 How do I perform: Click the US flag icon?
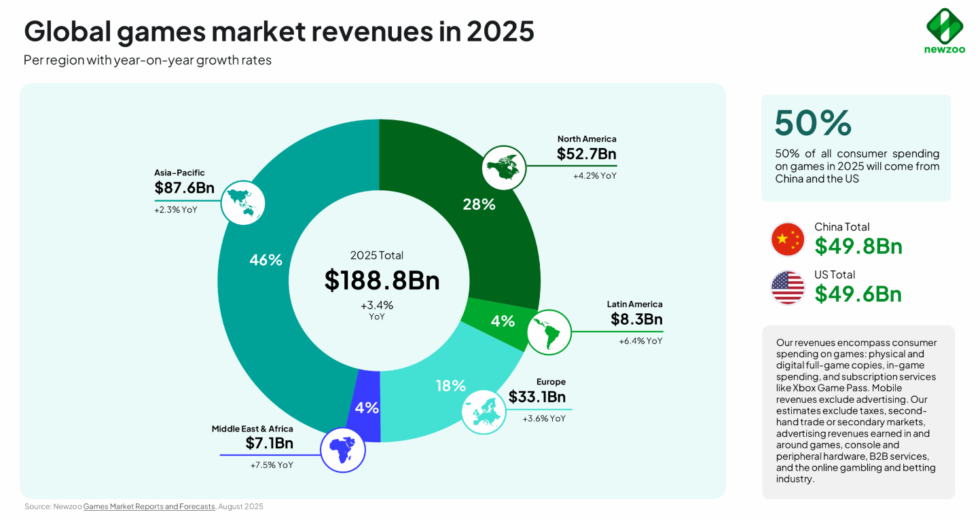click(x=788, y=287)
